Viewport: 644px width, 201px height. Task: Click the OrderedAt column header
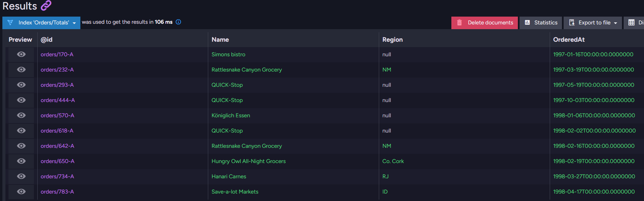pyautogui.click(x=569, y=40)
